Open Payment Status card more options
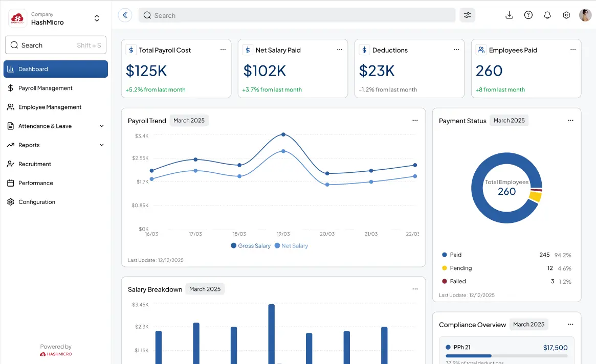 [570, 121]
